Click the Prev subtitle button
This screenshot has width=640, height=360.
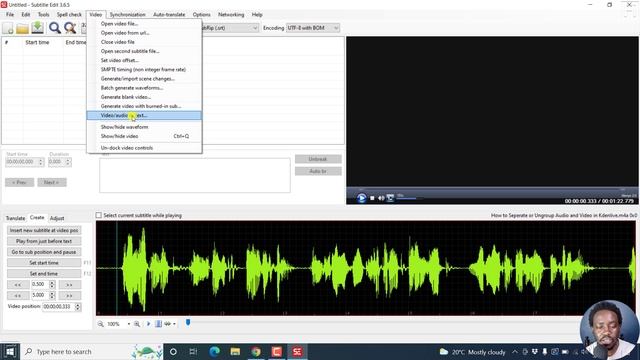pos(20,182)
